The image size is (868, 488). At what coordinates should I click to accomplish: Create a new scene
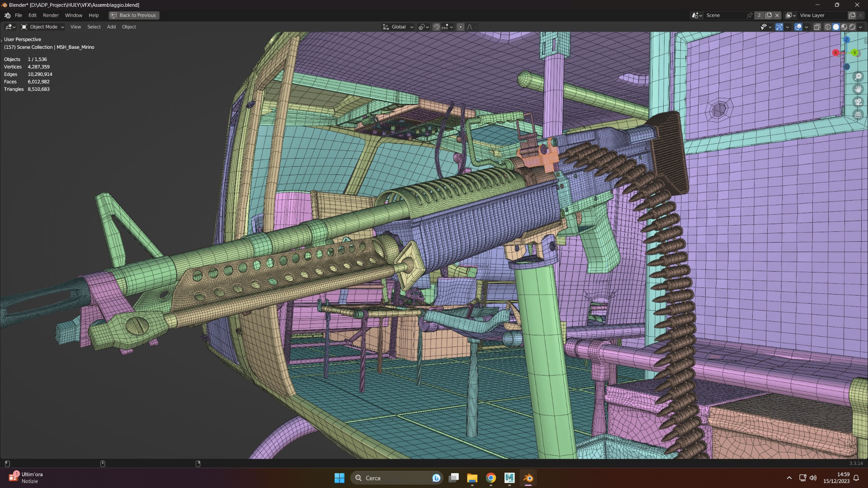pos(769,15)
